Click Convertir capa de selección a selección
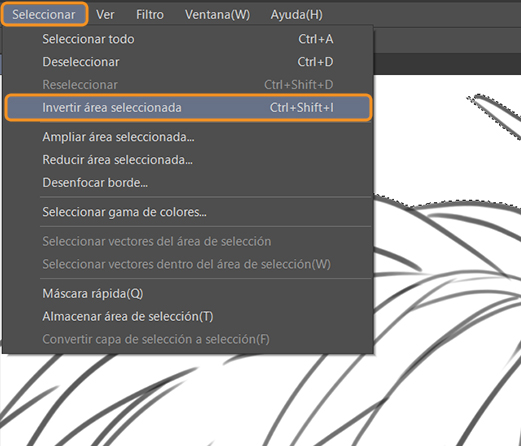Screen dimensions: 521x446 click(x=188, y=339)
